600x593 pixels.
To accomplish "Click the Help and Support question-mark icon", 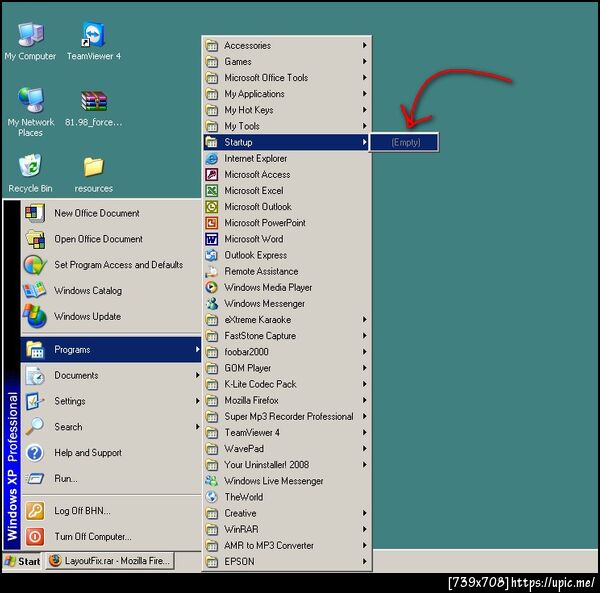I will pyautogui.click(x=35, y=453).
